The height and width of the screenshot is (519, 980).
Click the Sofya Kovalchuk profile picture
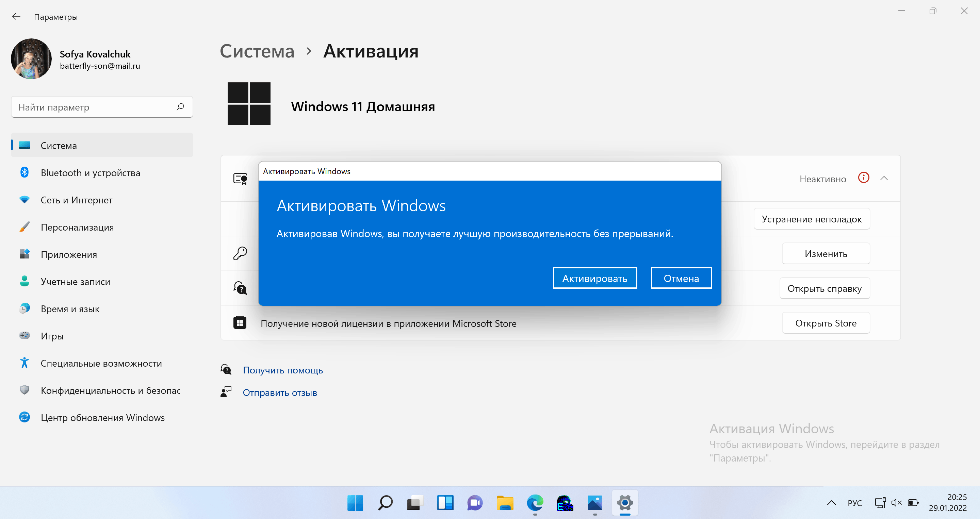tap(31, 59)
